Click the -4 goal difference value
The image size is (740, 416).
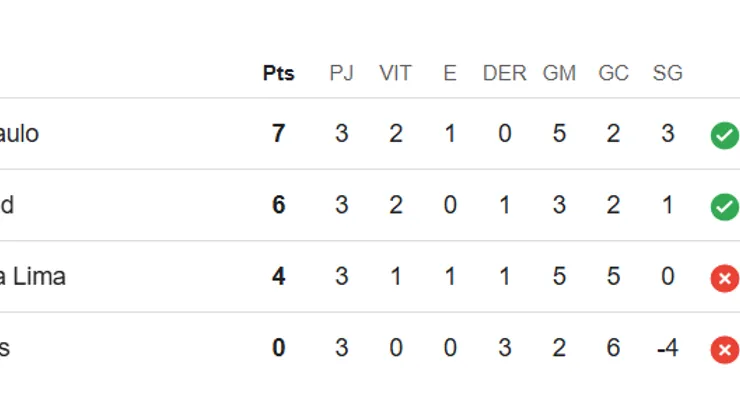pos(666,348)
